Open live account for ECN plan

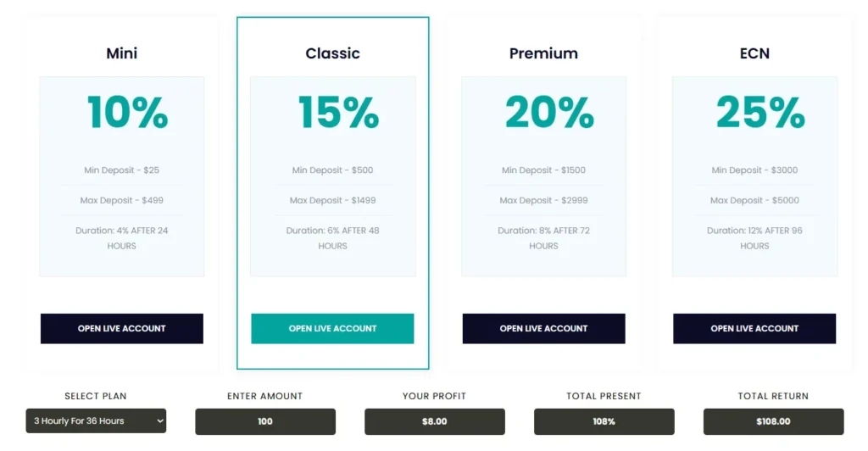(x=754, y=328)
